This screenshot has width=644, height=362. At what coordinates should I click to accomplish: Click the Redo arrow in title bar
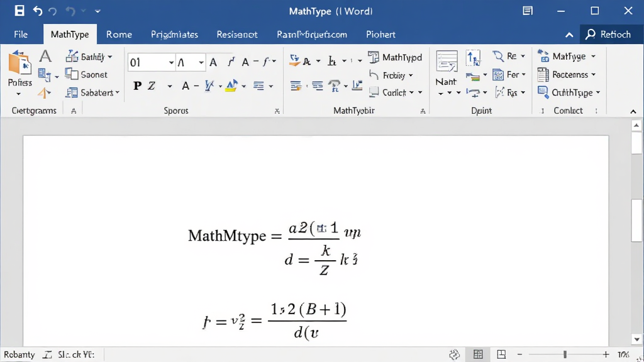click(52, 11)
